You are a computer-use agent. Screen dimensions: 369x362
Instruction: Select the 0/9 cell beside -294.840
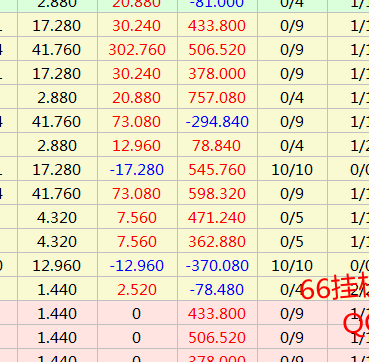pyautogui.click(x=292, y=122)
